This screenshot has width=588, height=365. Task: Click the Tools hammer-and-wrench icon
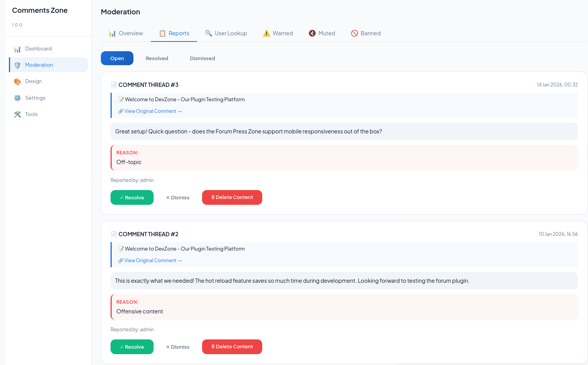pyautogui.click(x=17, y=114)
